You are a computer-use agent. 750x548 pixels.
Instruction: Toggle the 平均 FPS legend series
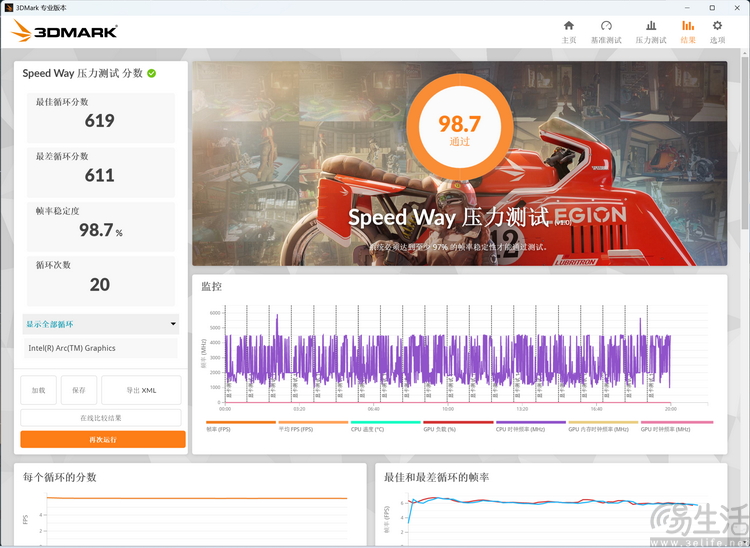tap(313, 426)
